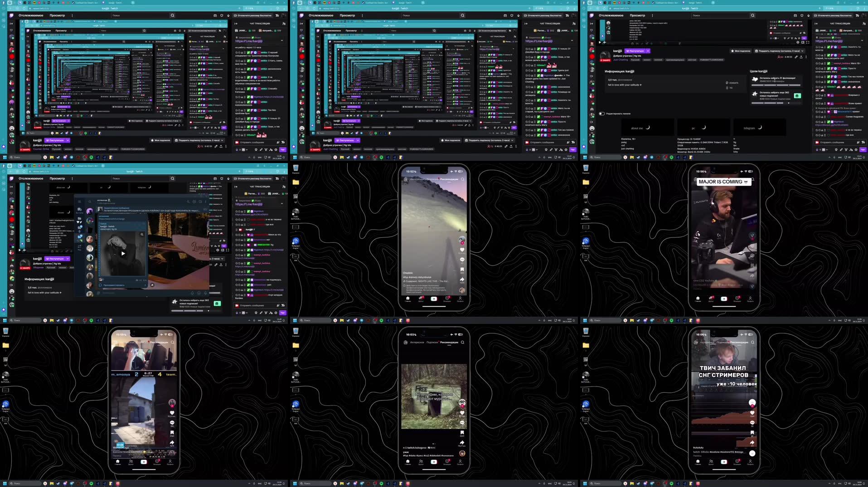Open LIVE icon on snowy-mountain TikTok

click(x=405, y=179)
